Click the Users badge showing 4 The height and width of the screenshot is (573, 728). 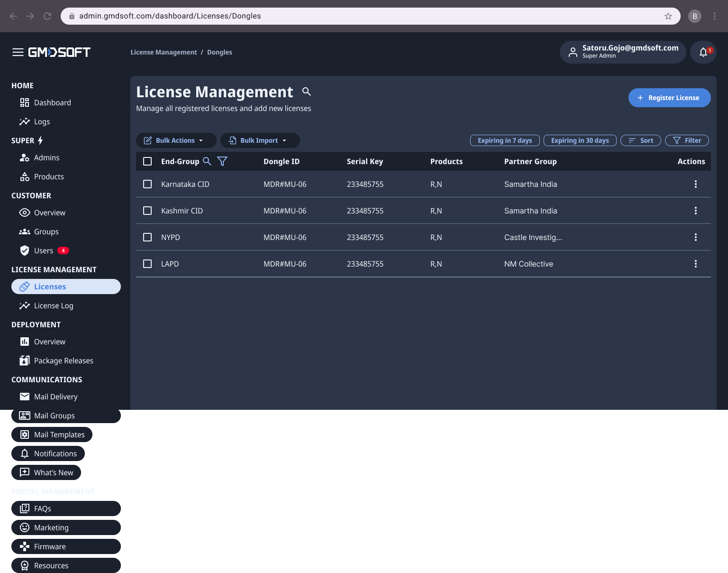pos(63,250)
